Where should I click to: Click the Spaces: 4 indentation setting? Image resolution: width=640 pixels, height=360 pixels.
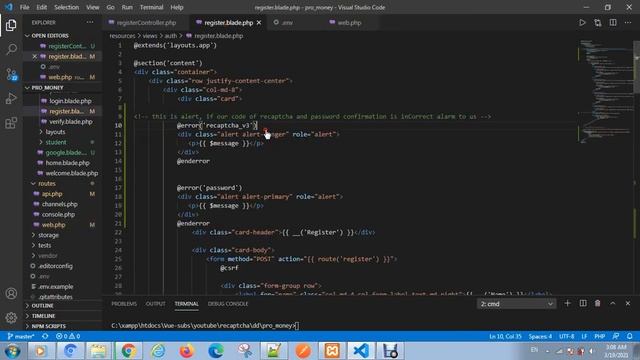click(x=540, y=336)
